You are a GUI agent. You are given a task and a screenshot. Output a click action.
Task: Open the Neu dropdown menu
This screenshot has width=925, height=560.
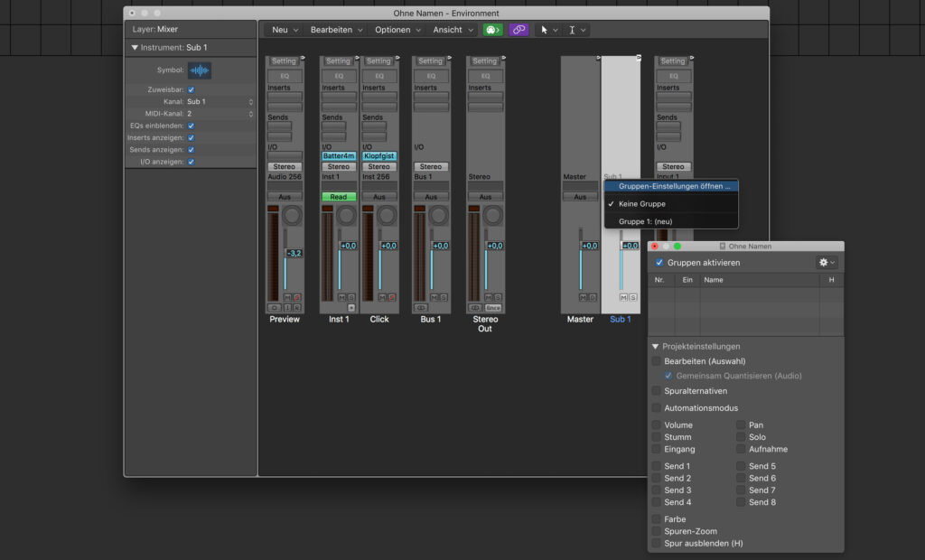tap(285, 30)
